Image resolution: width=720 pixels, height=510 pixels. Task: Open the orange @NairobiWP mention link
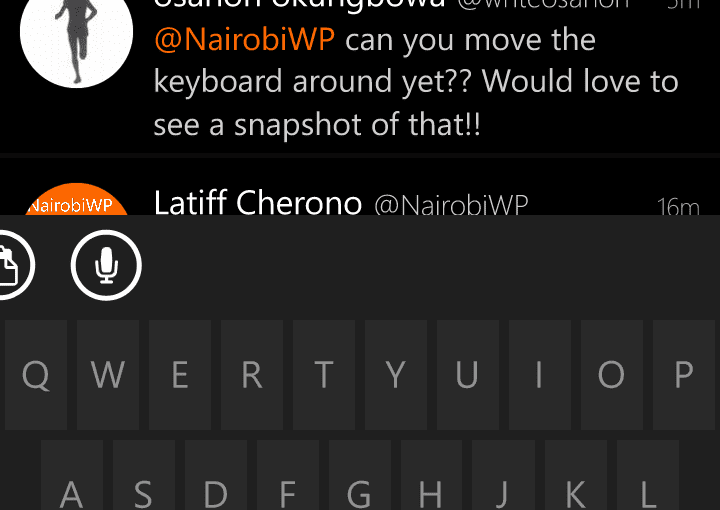(x=244, y=40)
